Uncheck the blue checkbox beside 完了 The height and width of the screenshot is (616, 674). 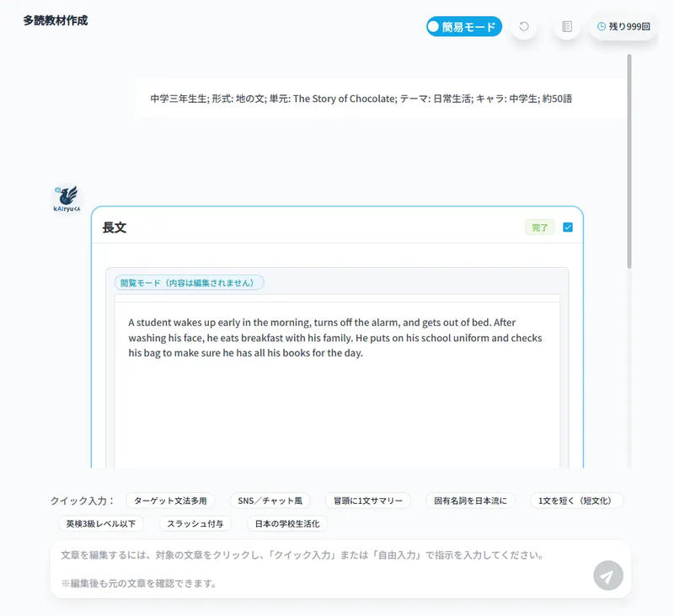568,228
